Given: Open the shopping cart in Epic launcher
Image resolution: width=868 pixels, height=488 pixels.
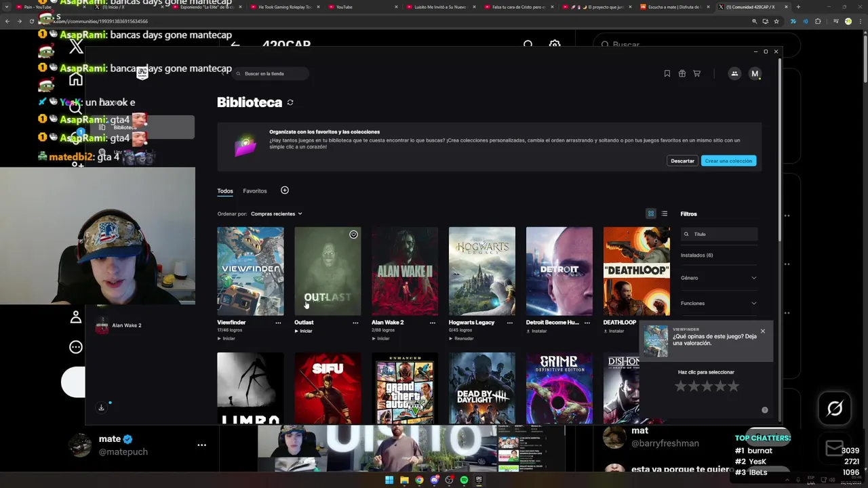Looking at the screenshot, I should point(696,73).
